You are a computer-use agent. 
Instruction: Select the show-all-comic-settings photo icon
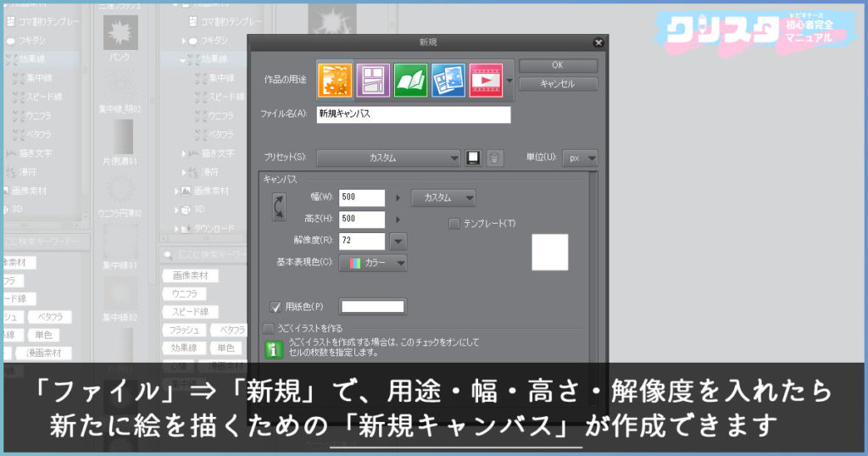tap(448, 81)
